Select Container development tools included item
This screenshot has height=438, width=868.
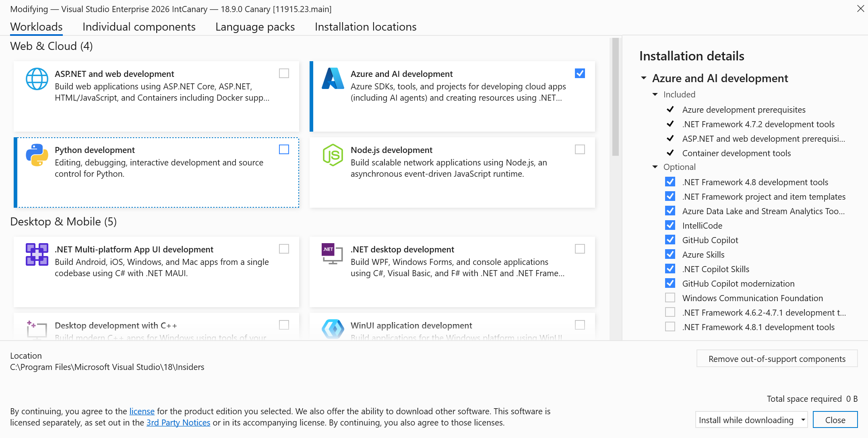pos(736,153)
